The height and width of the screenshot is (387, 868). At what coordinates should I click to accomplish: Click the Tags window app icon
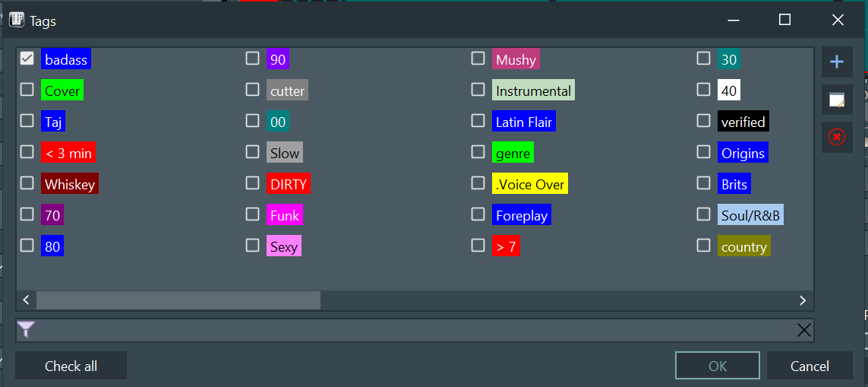point(17,21)
